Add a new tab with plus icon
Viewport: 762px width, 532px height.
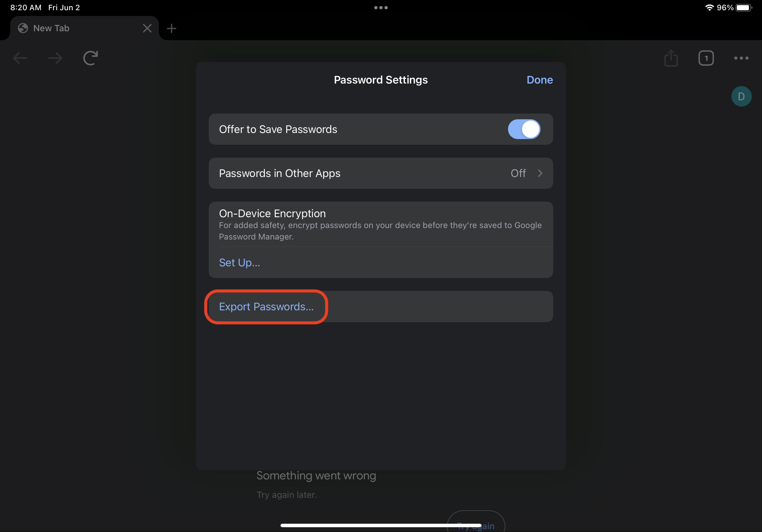(x=171, y=28)
